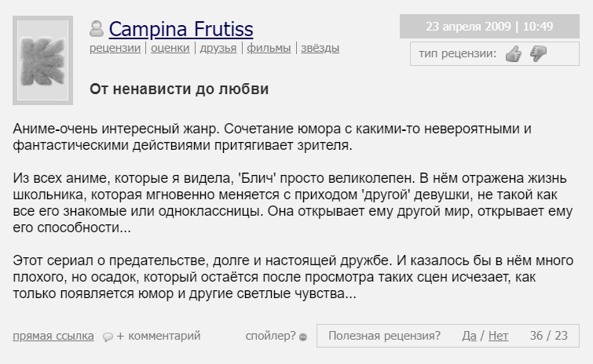Toggle the spoiler marker dot icon
The height and width of the screenshot is (364, 593).
pyautogui.click(x=303, y=337)
